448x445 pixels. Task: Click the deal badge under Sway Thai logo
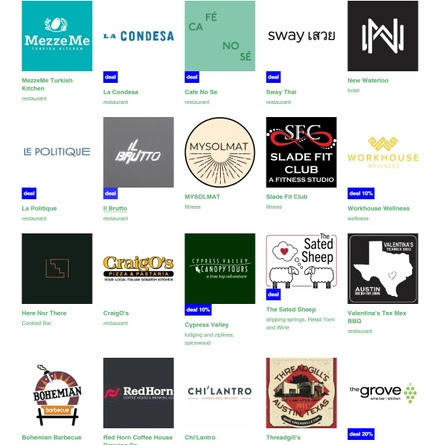coord(273,77)
